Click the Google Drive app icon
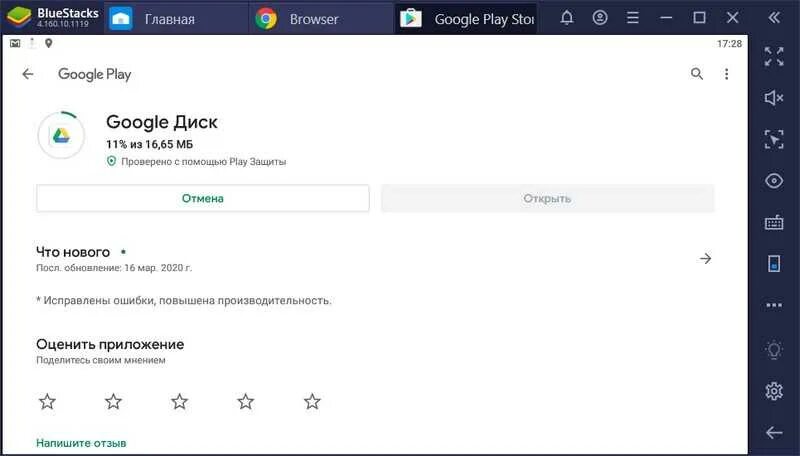Image resolution: width=800 pixels, height=456 pixels. [61, 135]
